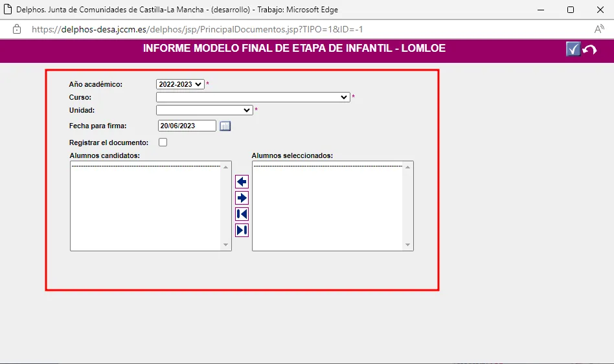Viewport: 614px width, 364px height.
Task: Click inside the Alumnos seleccionados list
Action: tap(327, 207)
